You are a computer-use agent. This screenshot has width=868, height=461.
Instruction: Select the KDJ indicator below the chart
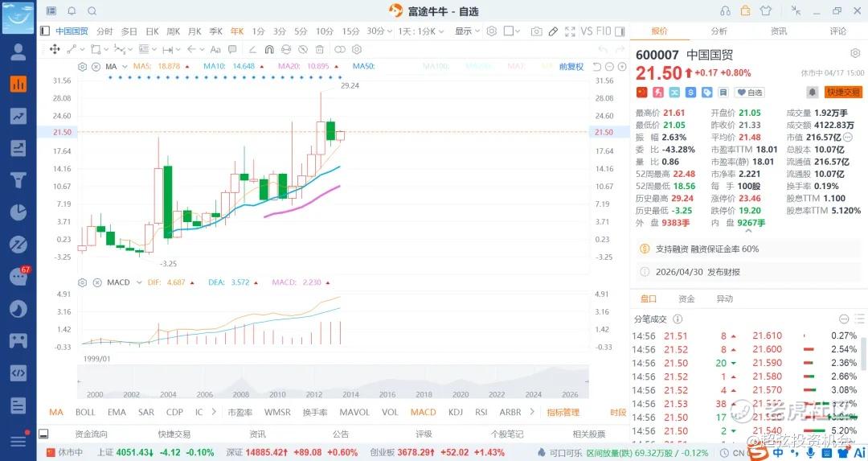click(x=455, y=412)
